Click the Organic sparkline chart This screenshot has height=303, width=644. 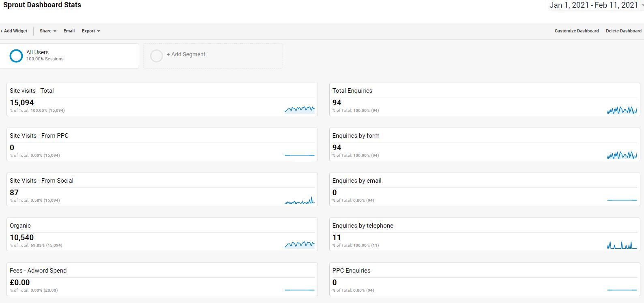[299, 244]
